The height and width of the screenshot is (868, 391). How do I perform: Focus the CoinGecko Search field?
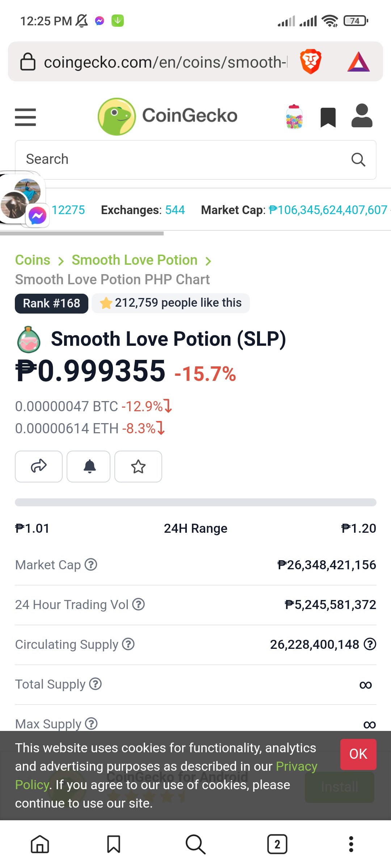click(195, 159)
